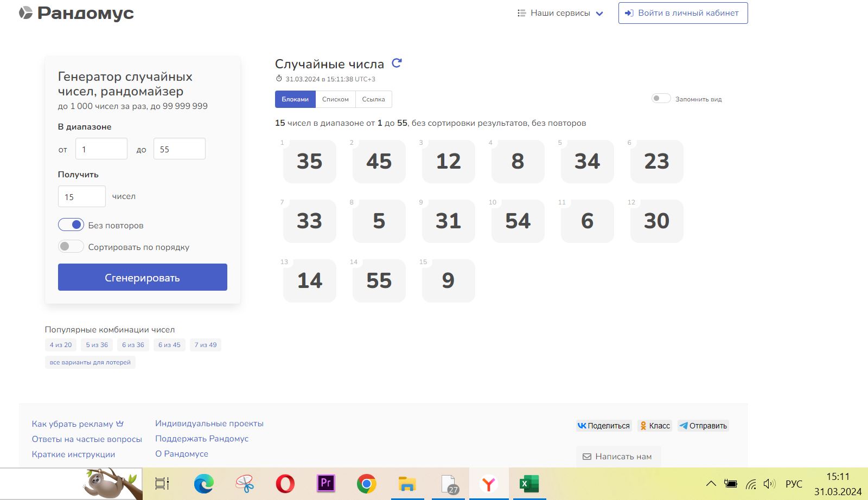The height and width of the screenshot is (500, 868).
Task: Open the Ссылка tab
Action: [373, 99]
